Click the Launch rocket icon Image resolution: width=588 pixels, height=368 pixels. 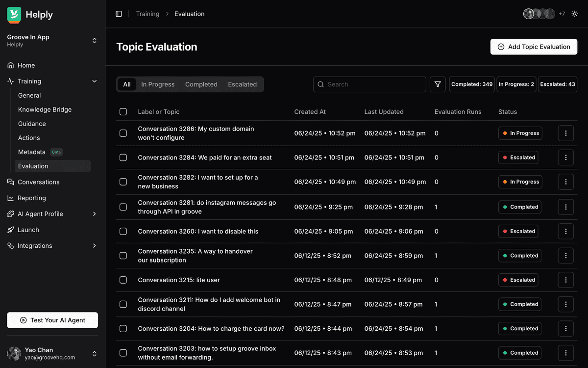point(11,230)
